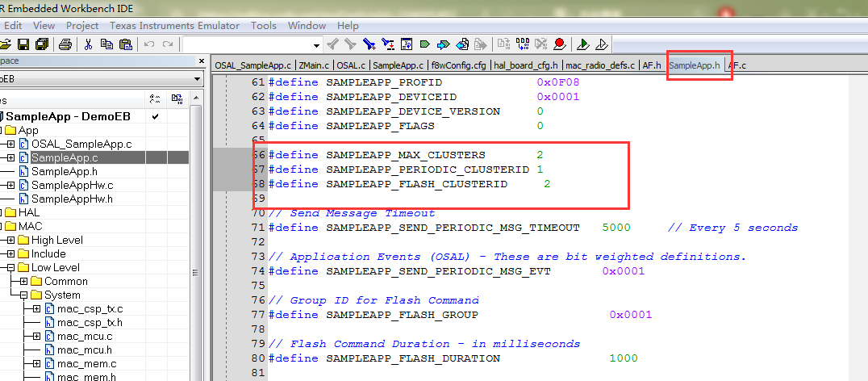This screenshot has width=868, height=381.
Task: Expand the High Level folder
Action: point(10,240)
